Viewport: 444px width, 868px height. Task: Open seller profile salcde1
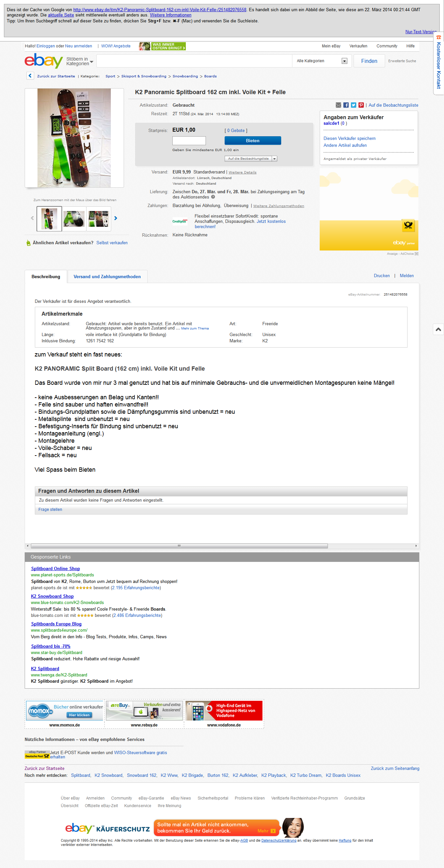[331, 123]
